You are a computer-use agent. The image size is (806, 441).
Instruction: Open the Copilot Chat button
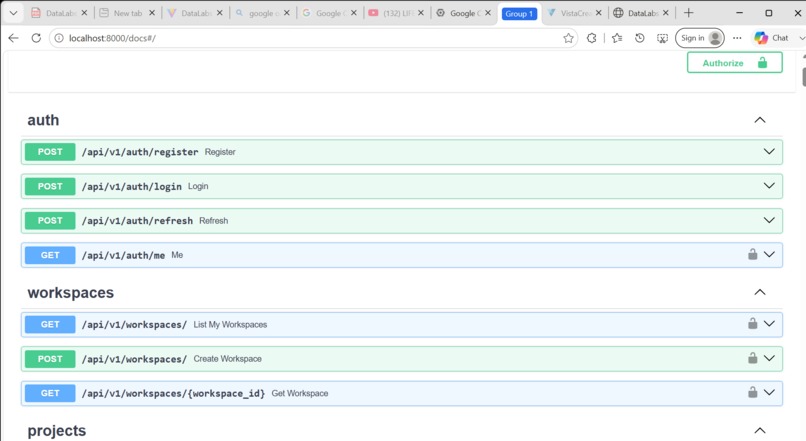772,38
